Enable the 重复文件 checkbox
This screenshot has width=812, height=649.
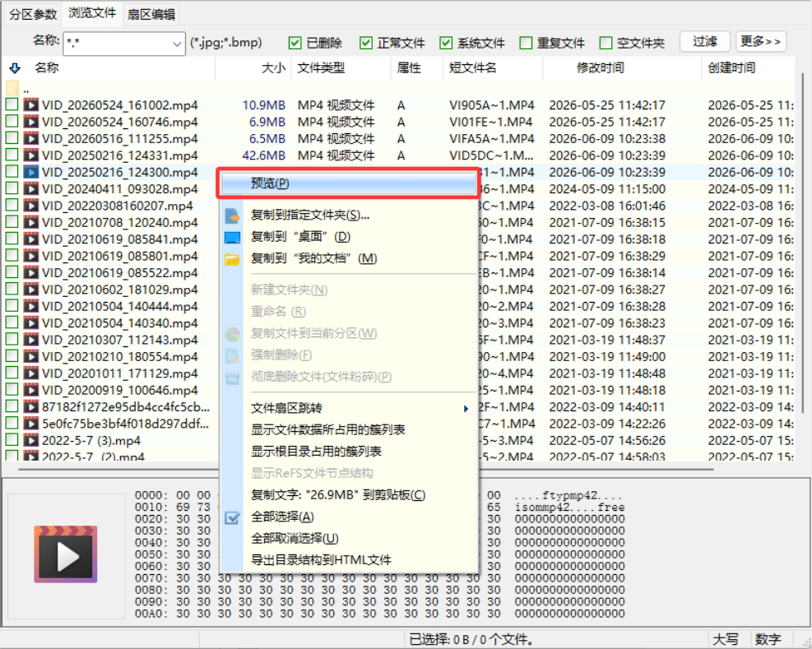[x=526, y=43]
